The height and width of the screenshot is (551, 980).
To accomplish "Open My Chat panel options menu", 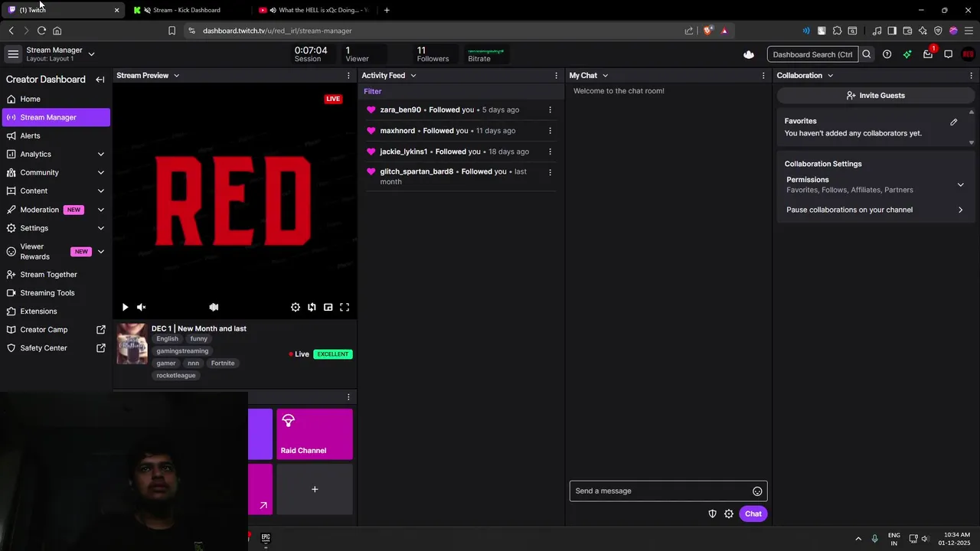I will (x=763, y=76).
